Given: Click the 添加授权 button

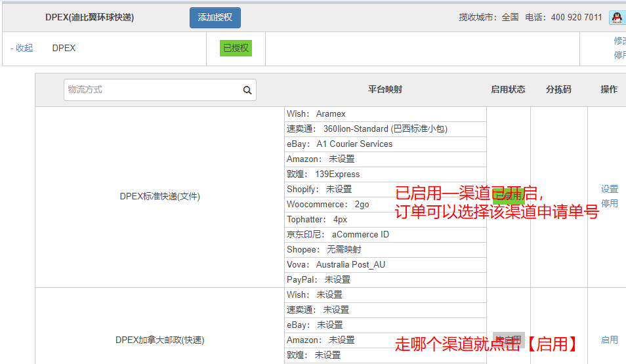Looking at the screenshot, I should [x=215, y=18].
